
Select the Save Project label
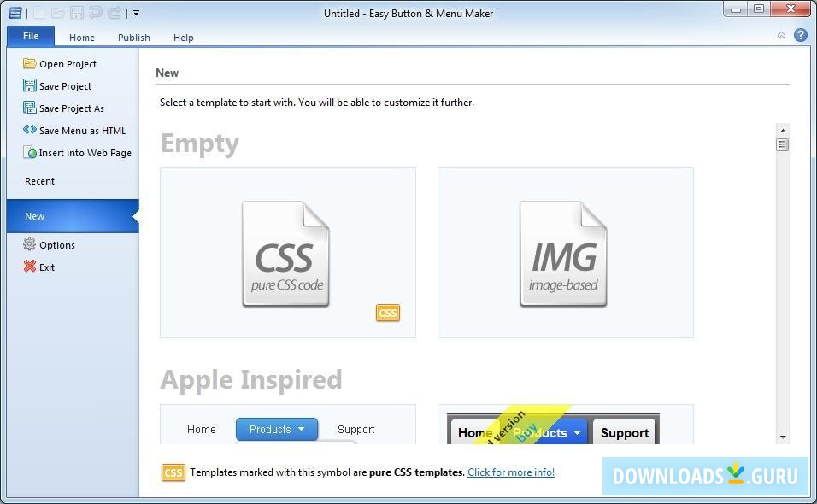click(x=65, y=86)
